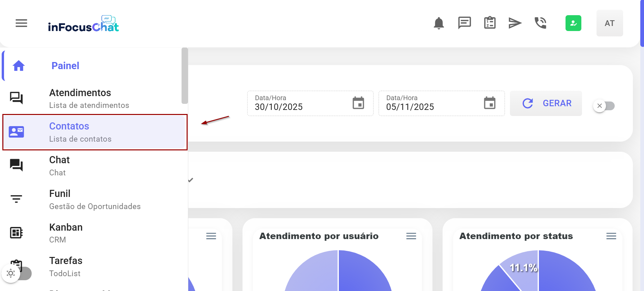Image resolution: width=644 pixels, height=291 pixels.
Task: Open Atendimento por status chart menu
Action: coord(611,236)
